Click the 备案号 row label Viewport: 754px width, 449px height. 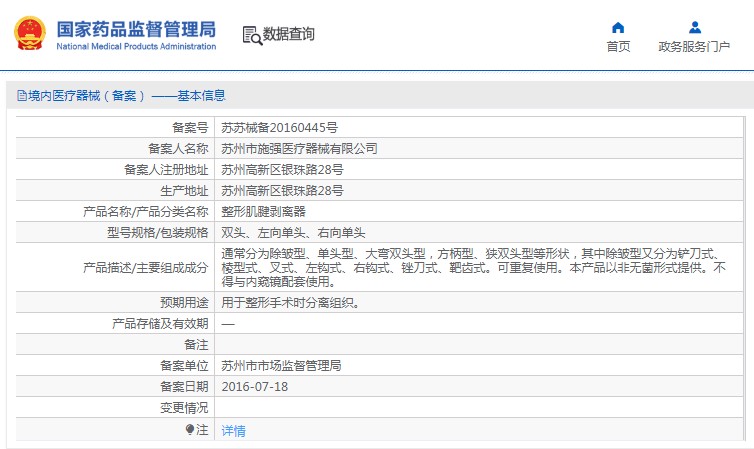click(190, 128)
